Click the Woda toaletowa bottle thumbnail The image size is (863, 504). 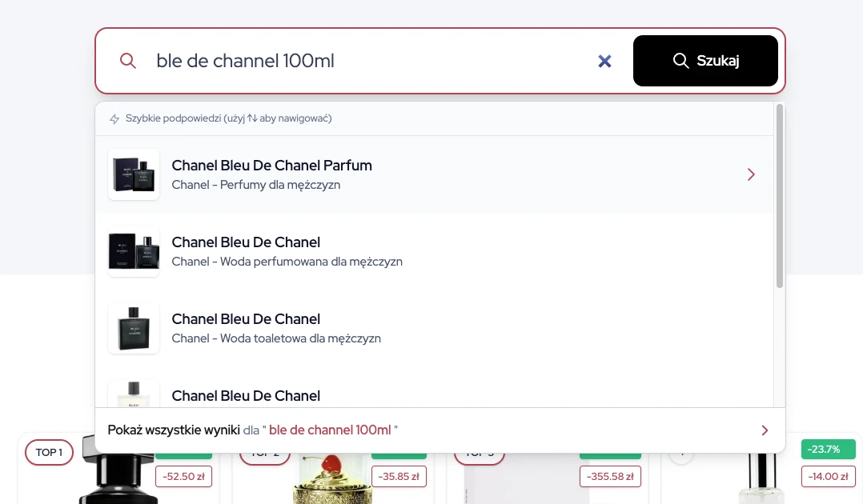pyautogui.click(x=134, y=328)
